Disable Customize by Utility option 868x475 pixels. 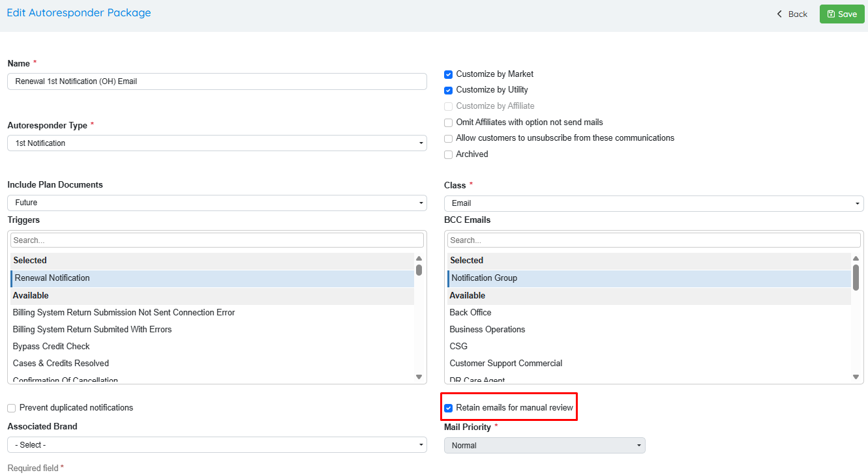point(448,91)
